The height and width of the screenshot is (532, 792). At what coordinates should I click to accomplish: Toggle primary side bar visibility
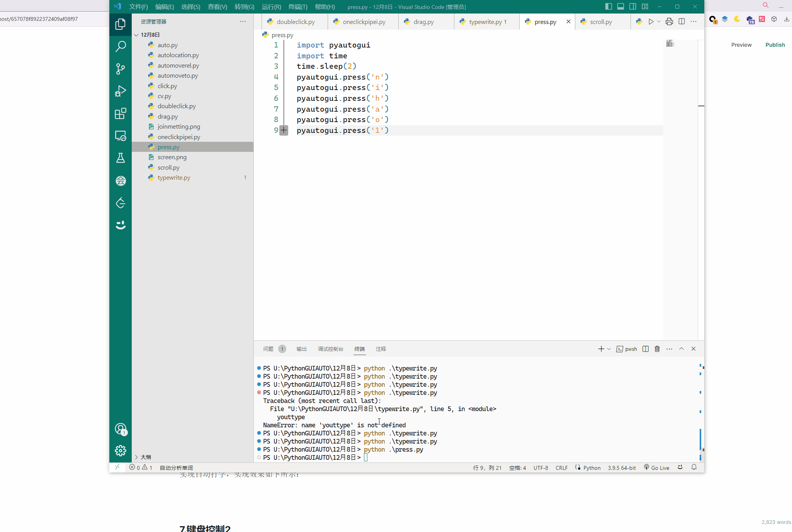coord(608,7)
